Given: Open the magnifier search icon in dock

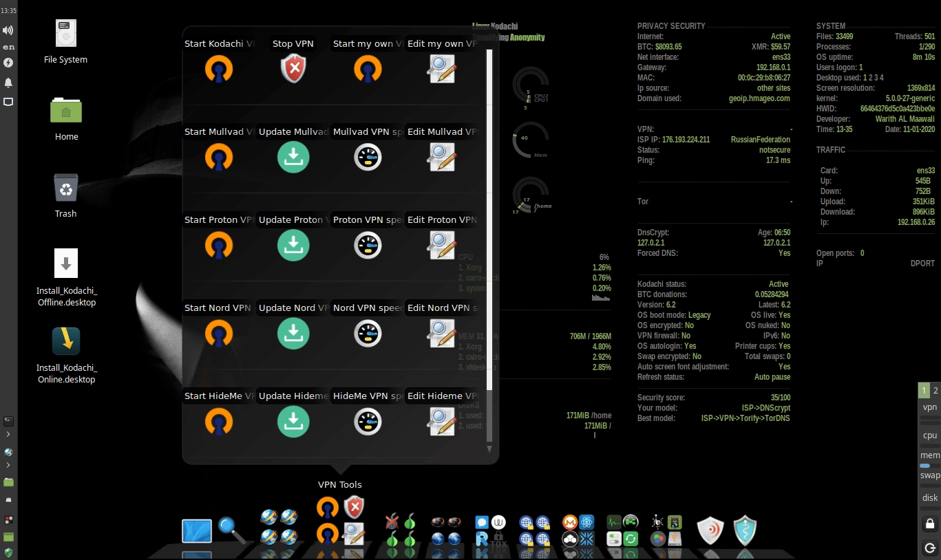Looking at the screenshot, I should pos(231,530).
